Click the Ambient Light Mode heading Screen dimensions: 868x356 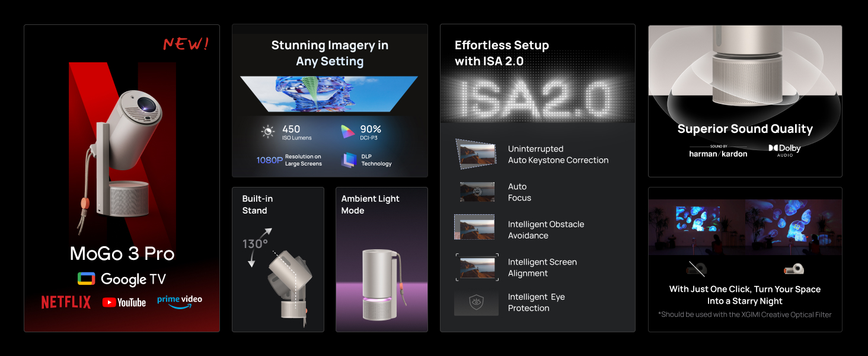pos(370,205)
